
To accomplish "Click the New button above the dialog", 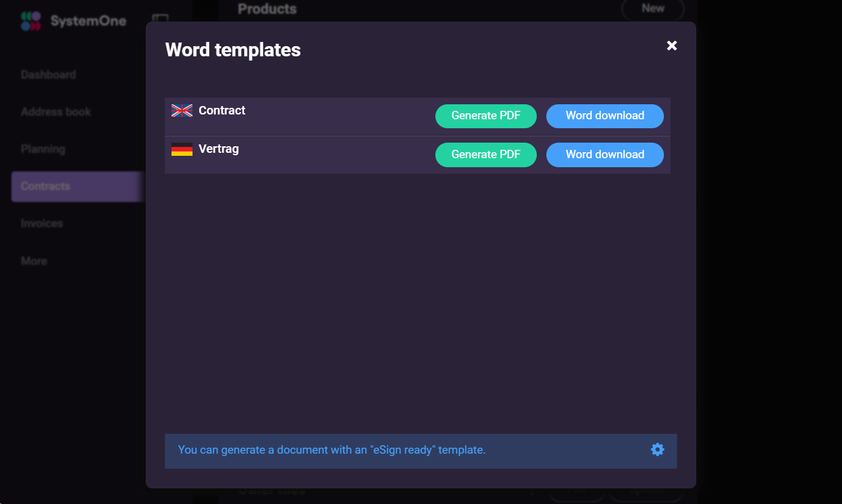I will [x=652, y=8].
